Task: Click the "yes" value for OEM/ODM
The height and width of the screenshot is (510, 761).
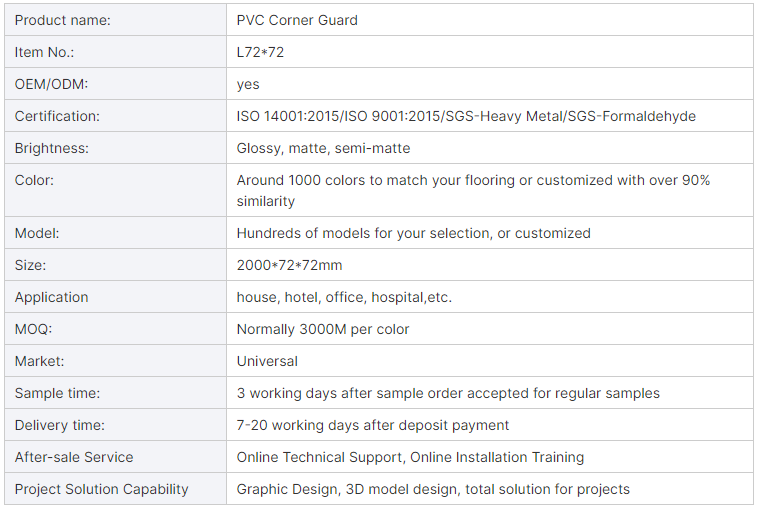Action: tap(248, 84)
